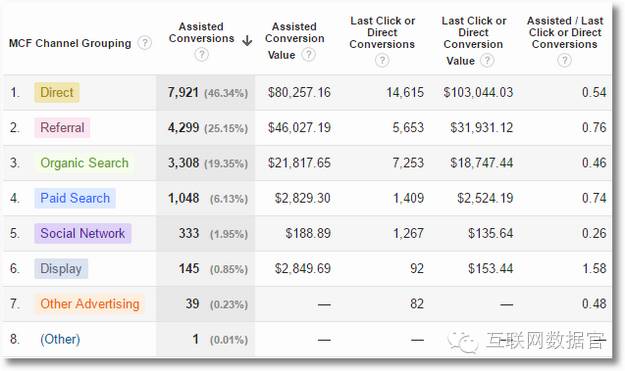
Task: Open the Referral channel link
Action: [x=62, y=128]
